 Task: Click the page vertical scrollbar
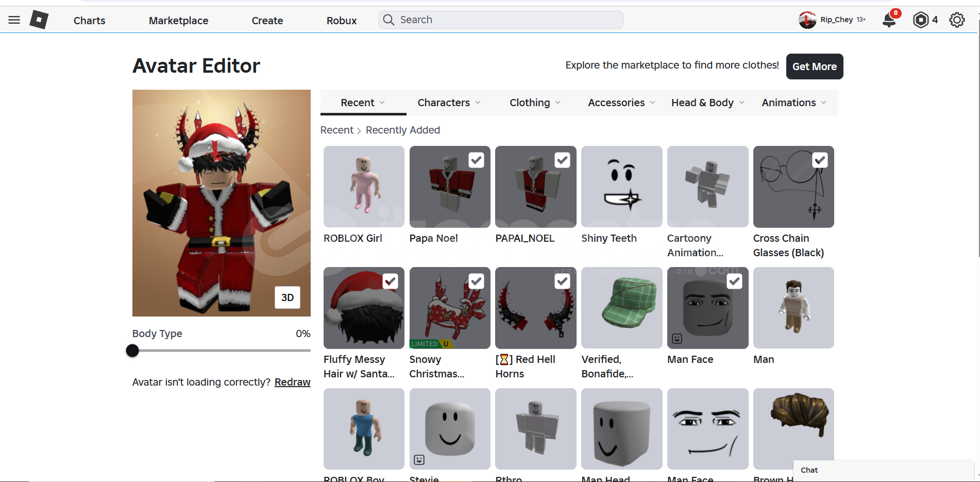click(x=977, y=139)
